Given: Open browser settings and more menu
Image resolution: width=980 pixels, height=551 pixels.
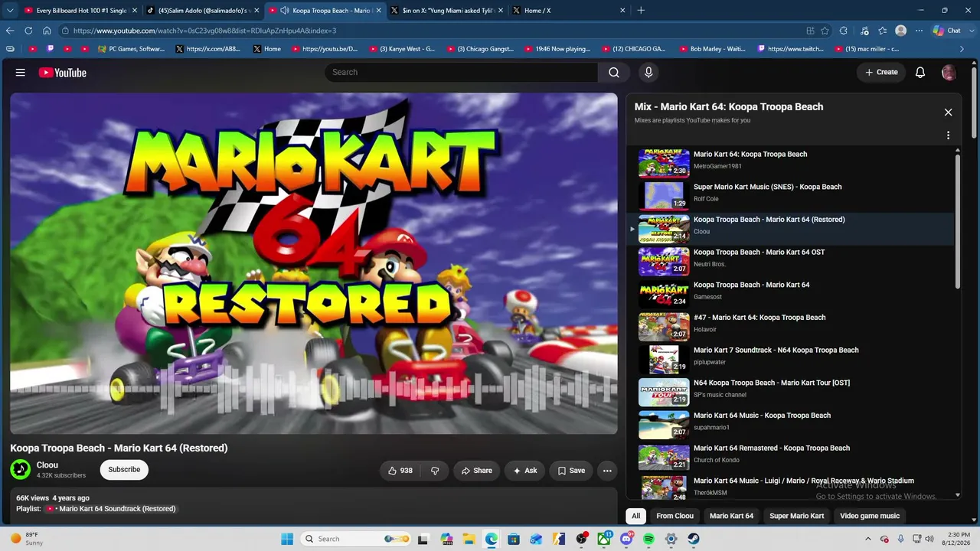Looking at the screenshot, I should point(919,31).
